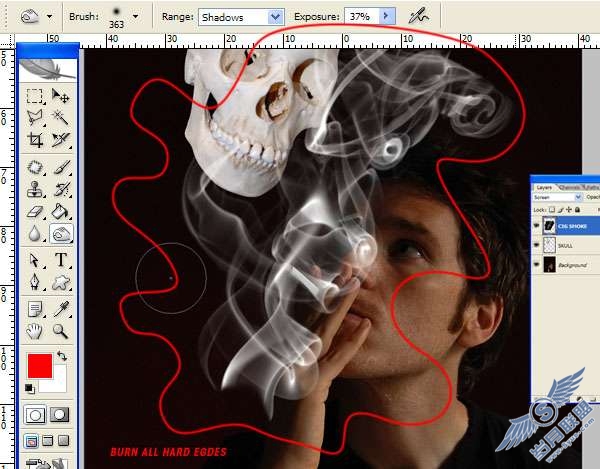Select the Rectangular Marquee tool
This screenshot has height=469, width=600.
pos(35,96)
